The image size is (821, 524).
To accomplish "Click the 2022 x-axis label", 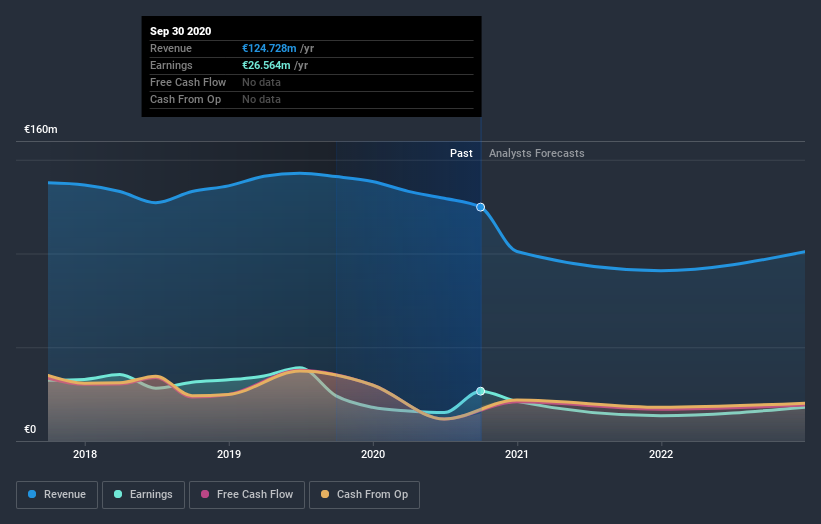I will click(x=661, y=454).
